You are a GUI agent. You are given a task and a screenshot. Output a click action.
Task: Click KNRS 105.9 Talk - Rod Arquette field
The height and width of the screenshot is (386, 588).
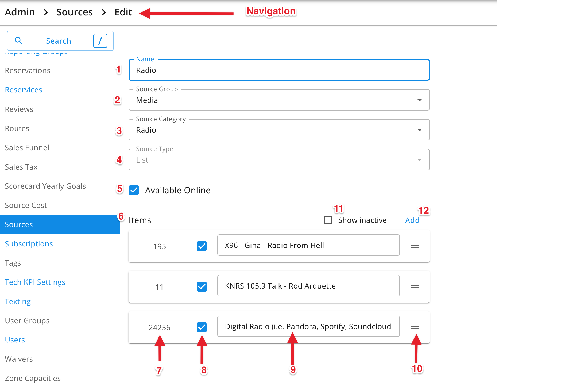click(308, 286)
